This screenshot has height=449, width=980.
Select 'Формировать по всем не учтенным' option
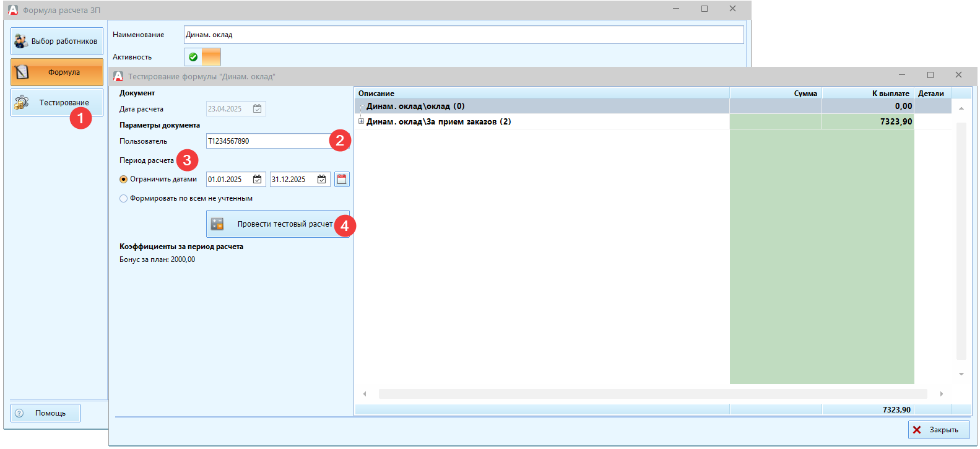pyautogui.click(x=124, y=199)
